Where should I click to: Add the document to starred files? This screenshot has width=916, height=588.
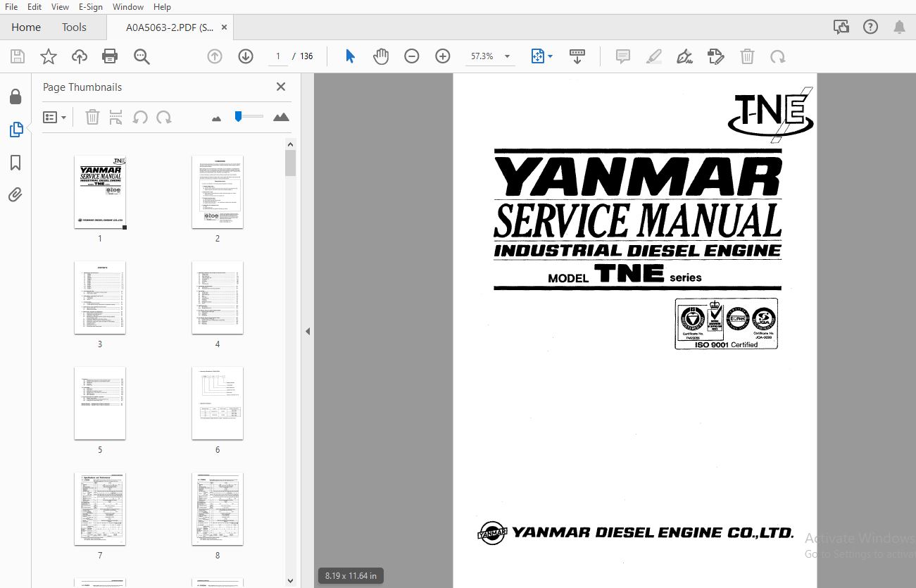pyautogui.click(x=49, y=56)
